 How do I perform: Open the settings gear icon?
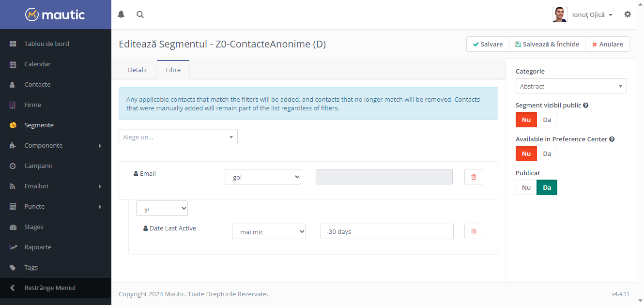click(x=628, y=15)
